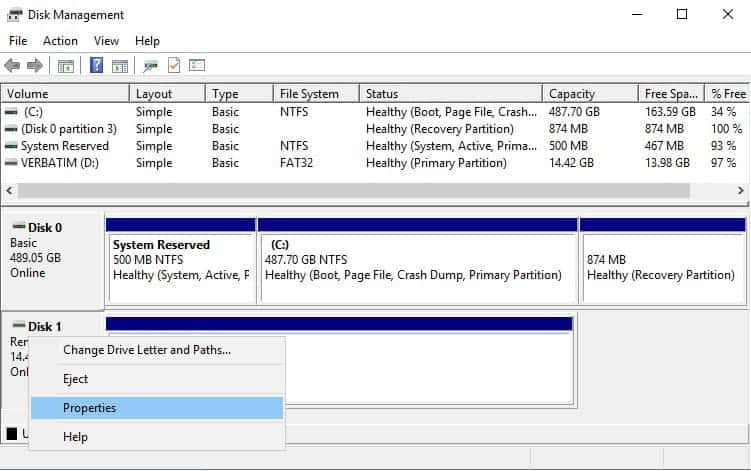Close the Disk Management window
751x471 pixels.
click(728, 14)
